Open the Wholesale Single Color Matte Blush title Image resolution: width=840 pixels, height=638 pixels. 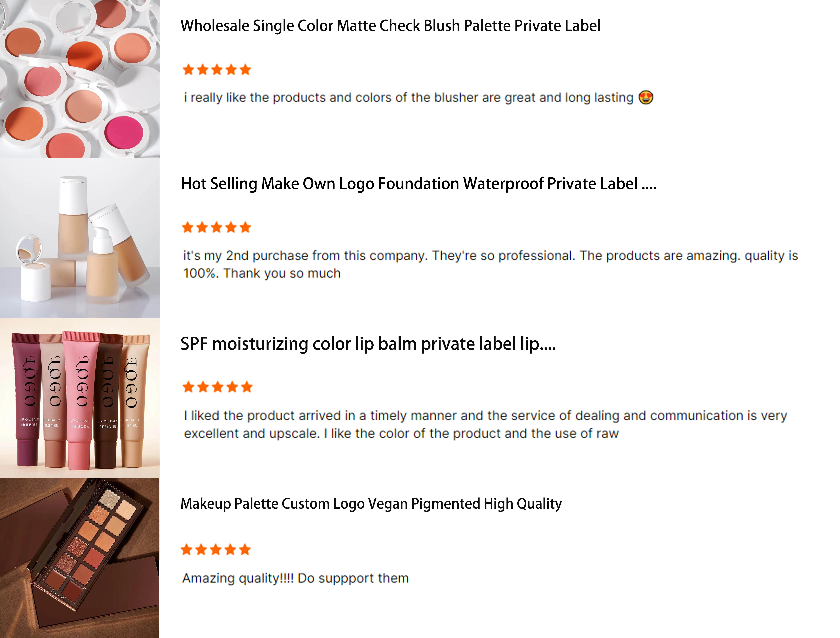coord(390,26)
